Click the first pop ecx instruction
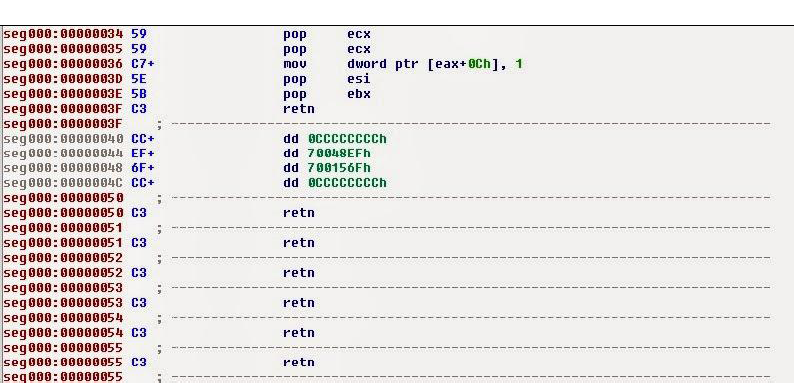The image size is (795, 384). tap(327, 34)
